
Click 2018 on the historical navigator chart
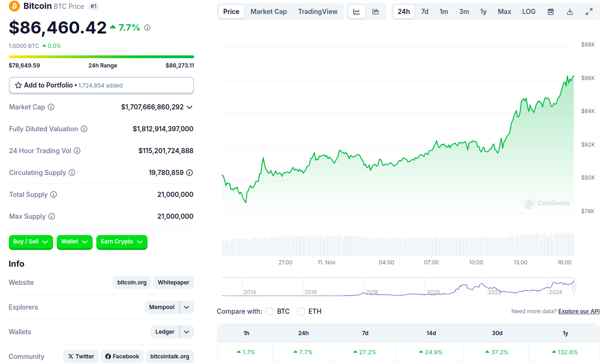372,292
